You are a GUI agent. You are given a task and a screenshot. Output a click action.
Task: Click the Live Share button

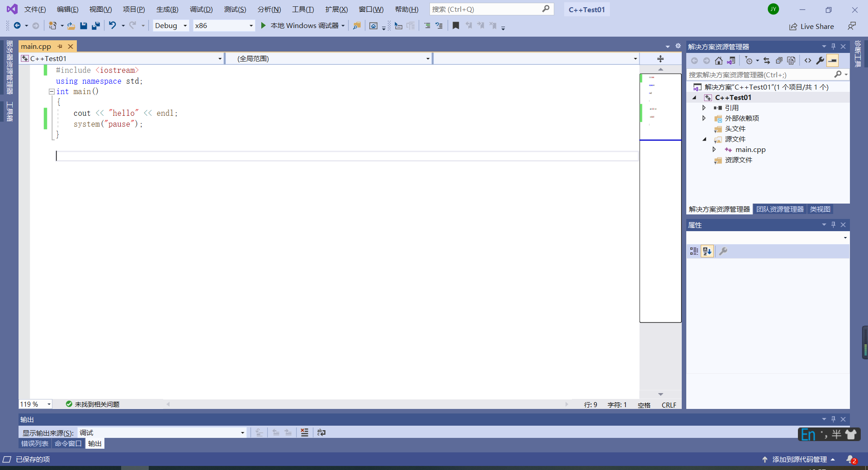(811, 27)
